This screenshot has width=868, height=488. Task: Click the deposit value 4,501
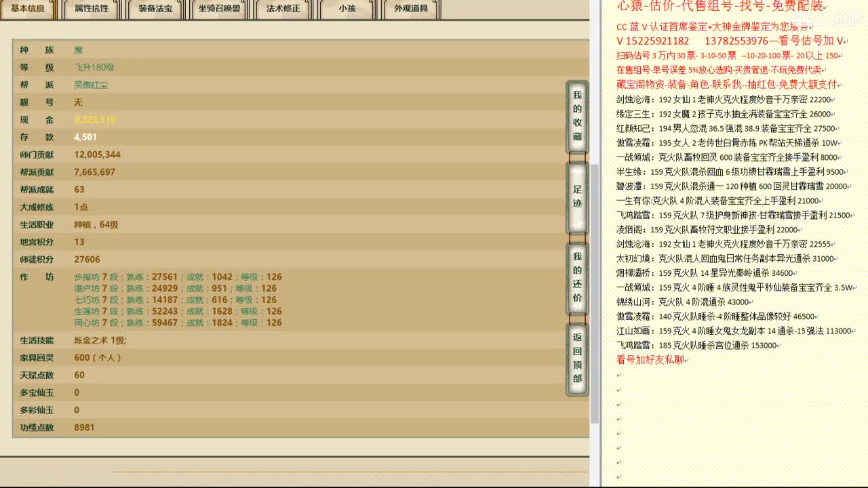(x=85, y=137)
